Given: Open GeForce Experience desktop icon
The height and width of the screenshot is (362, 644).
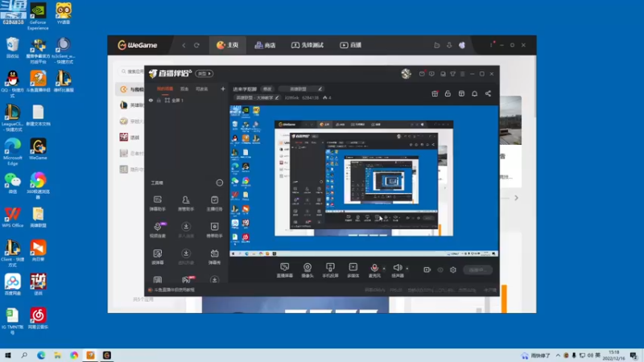Looking at the screenshot, I should pos(38,16).
